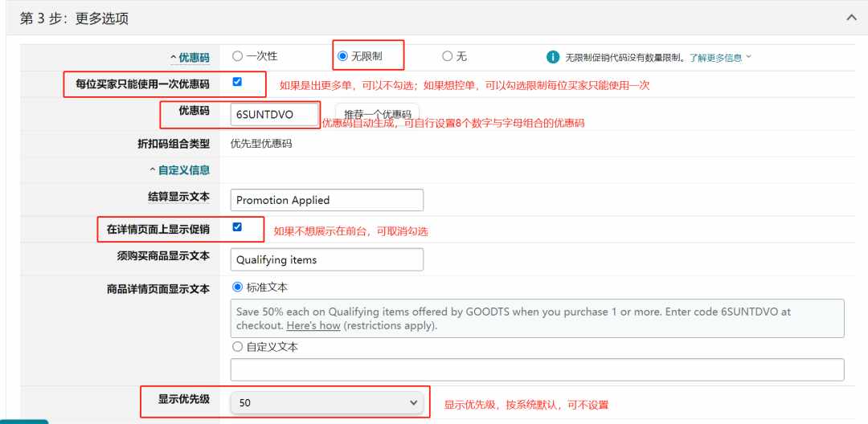Click the 须购买商品显示文本 field Qualifying items
Viewport: 868px width, 424px height.
click(x=326, y=260)
